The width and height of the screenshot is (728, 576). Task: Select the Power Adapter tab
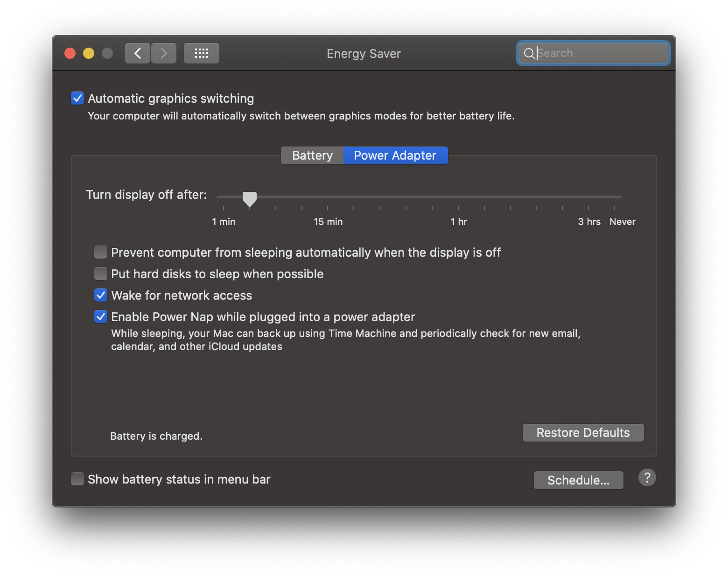pyautogui.click(x=395, y=155)
